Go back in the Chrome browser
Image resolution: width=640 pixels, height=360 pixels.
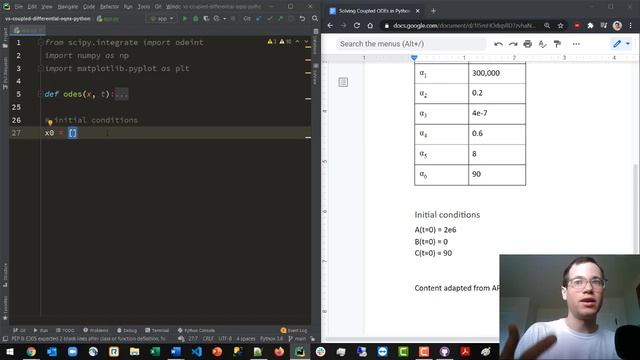point(330,25)
